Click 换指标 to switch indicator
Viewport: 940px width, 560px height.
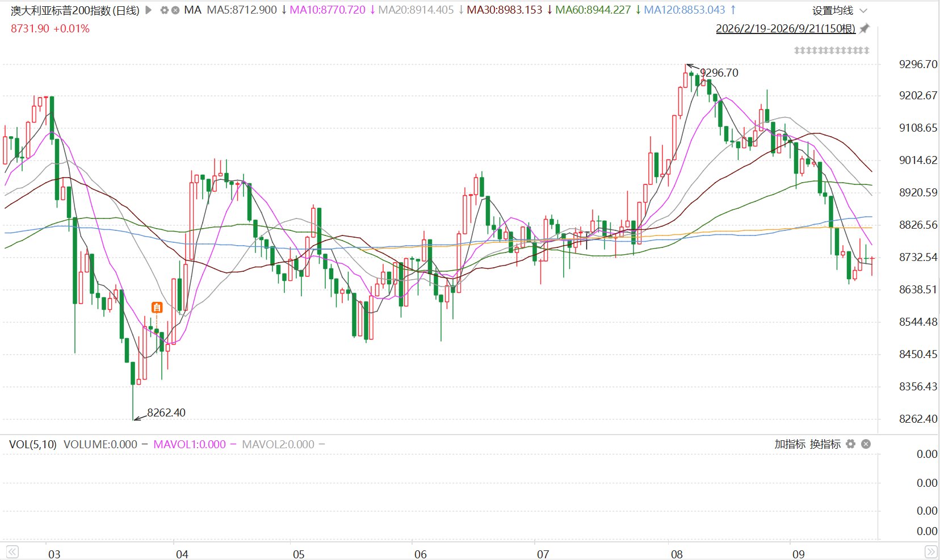pos(825,444)
